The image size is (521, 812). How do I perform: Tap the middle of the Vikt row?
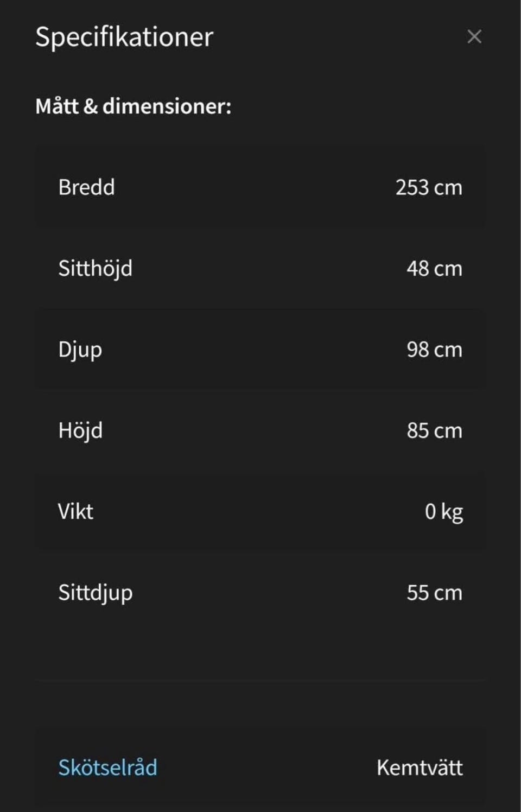(x=260, y=511)
